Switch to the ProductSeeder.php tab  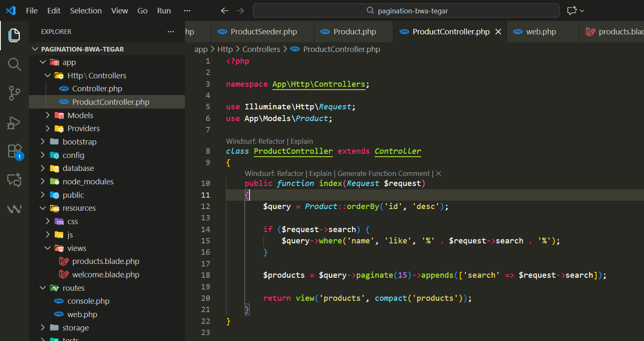pyautogui.click(x=263, y=32)
